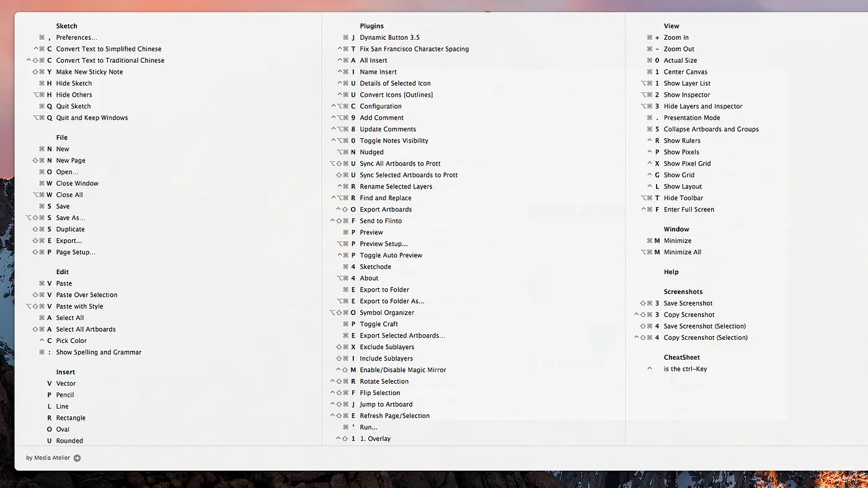Select Rename Selected Layers
This screenshot has height=488, width=868.
pyautogui.click(x=396, y=187)
